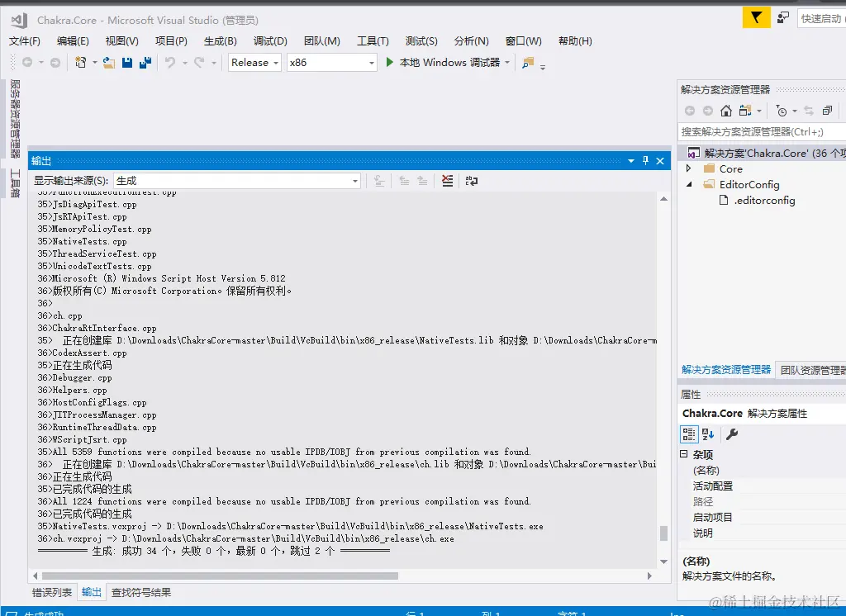Open the 服务器资源管理器 side tab
This screenshot has height=616, width=846.
[x=15, y=119]
